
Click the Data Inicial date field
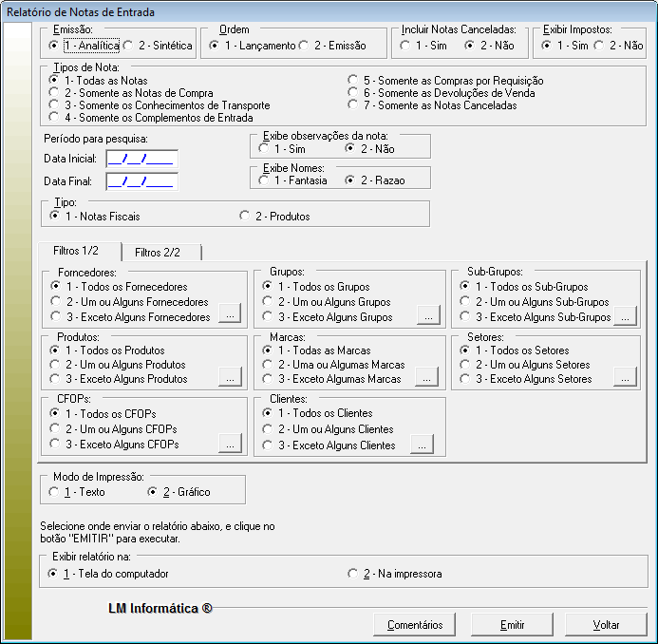141,159
